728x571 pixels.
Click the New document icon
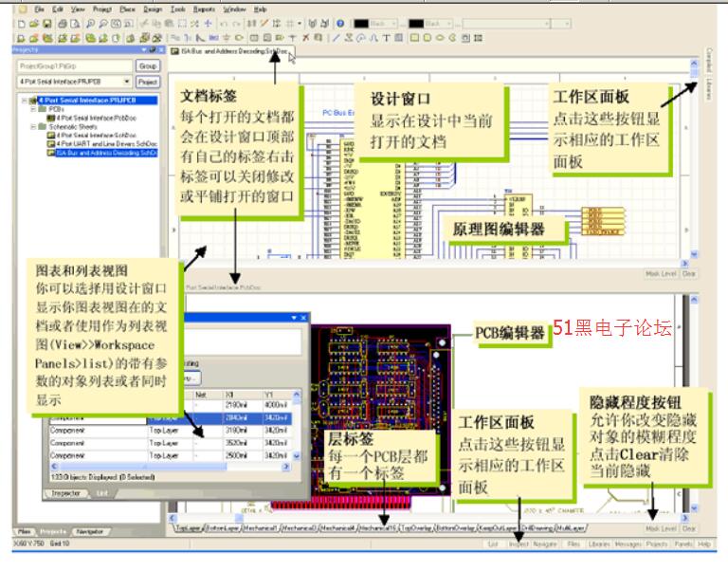(22, 24)
